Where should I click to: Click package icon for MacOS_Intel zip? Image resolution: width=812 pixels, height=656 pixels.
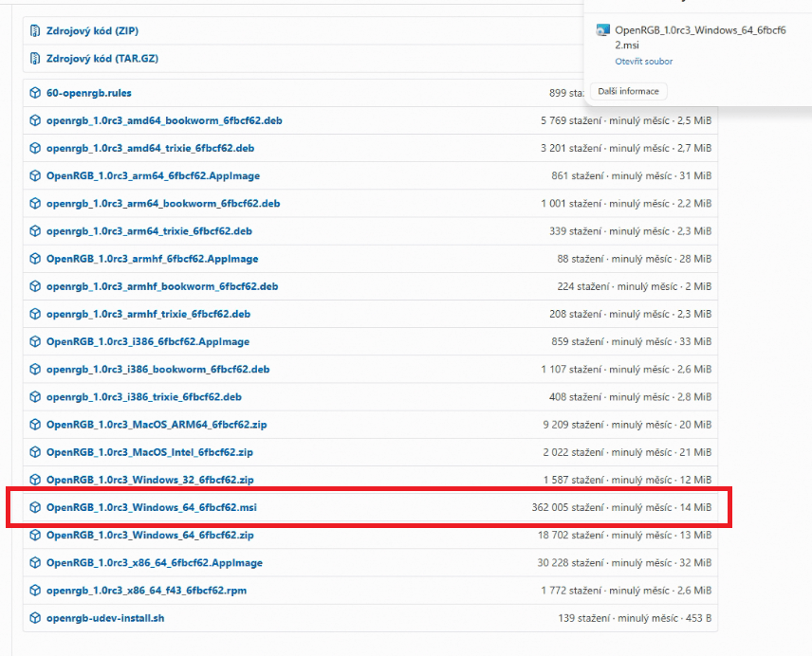coord(35,452)
